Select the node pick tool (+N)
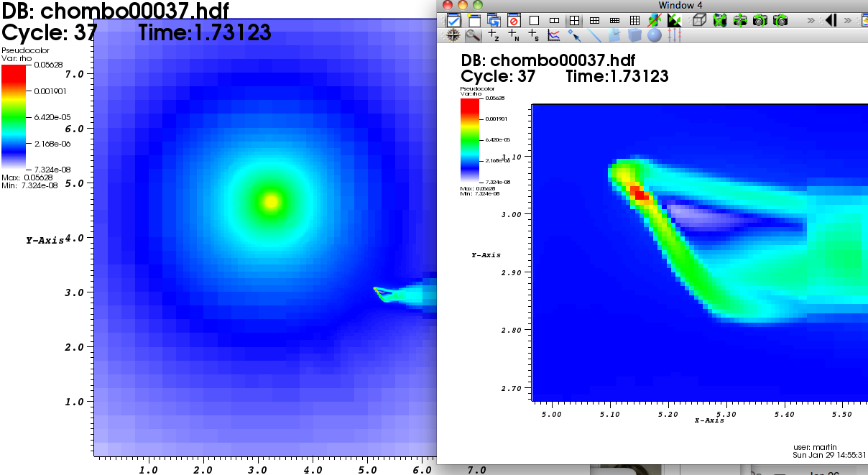 coord(514,34)
